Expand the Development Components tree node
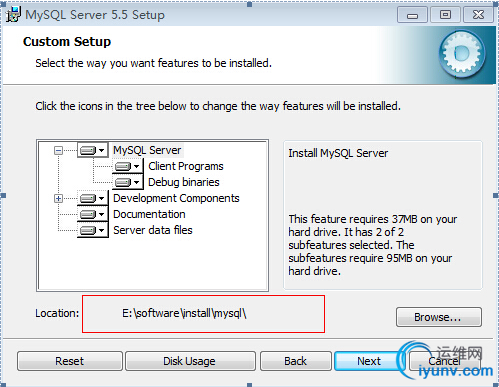This screenshot has width=499, height=387. 58,199
